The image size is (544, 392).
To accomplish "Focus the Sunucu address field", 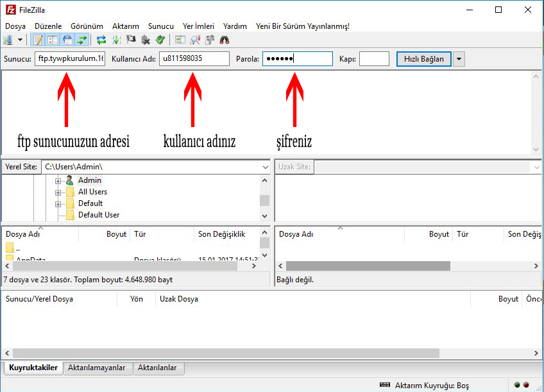I will click(70, 58).
